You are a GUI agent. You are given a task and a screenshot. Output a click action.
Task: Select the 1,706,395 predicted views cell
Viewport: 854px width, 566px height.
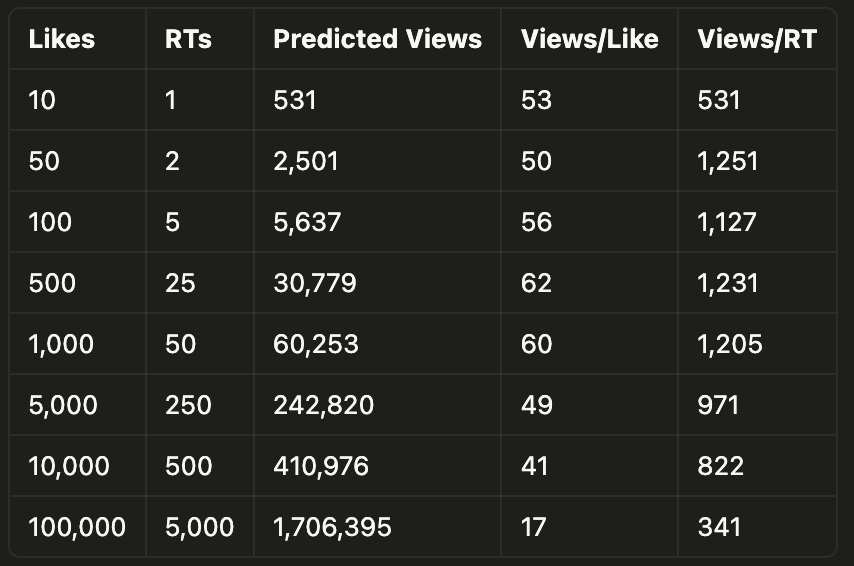(x=332, y=527)
